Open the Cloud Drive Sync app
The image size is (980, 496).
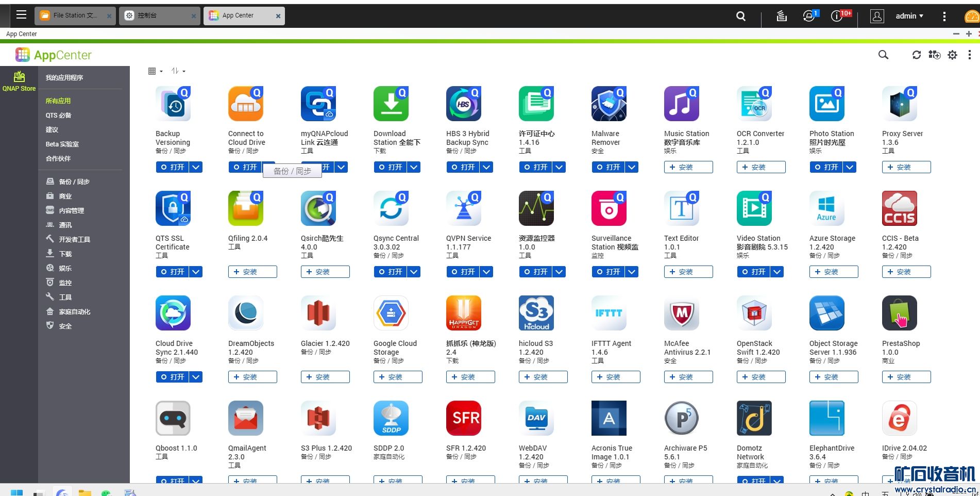pyautogui.click(x=173, y=377)
